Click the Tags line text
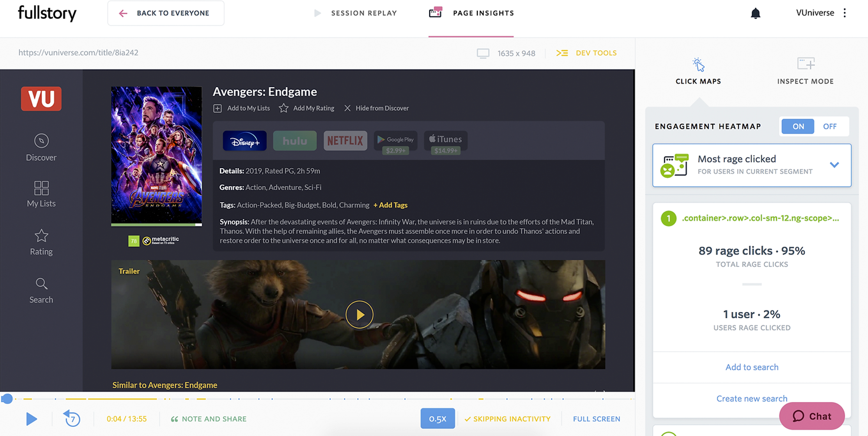Image resolution: width=868 pixels, height=436 pixels. [x=294, y=205]
